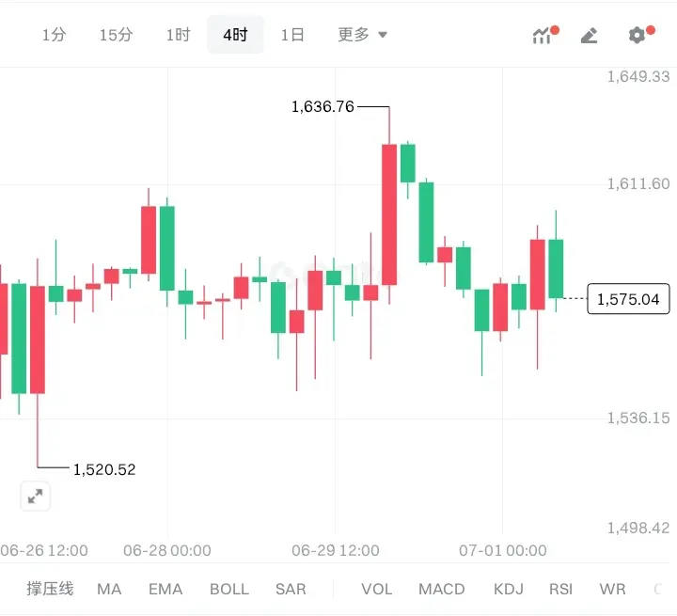Select the drawing pencil tool
This screenshot has height=616, width=677.
tap(589, 35)
